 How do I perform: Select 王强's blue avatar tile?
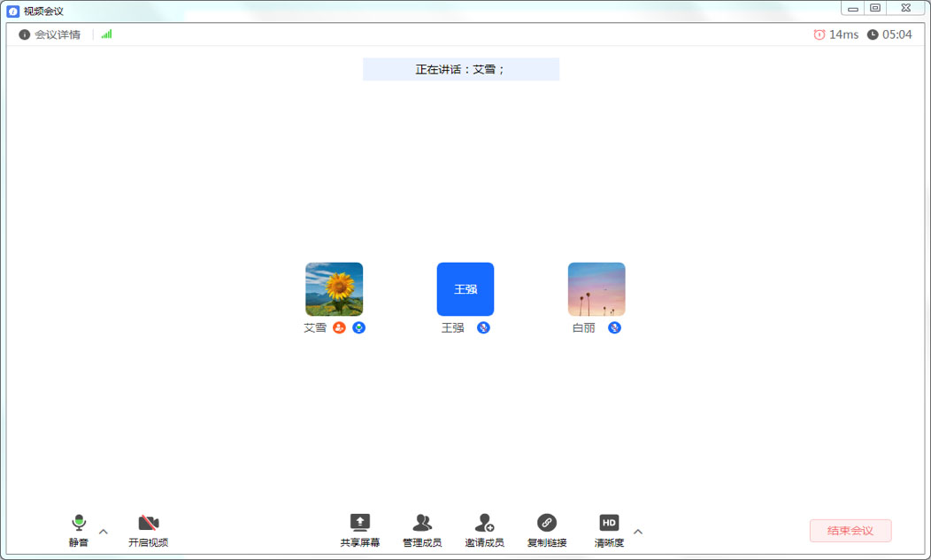pos(465,289)
